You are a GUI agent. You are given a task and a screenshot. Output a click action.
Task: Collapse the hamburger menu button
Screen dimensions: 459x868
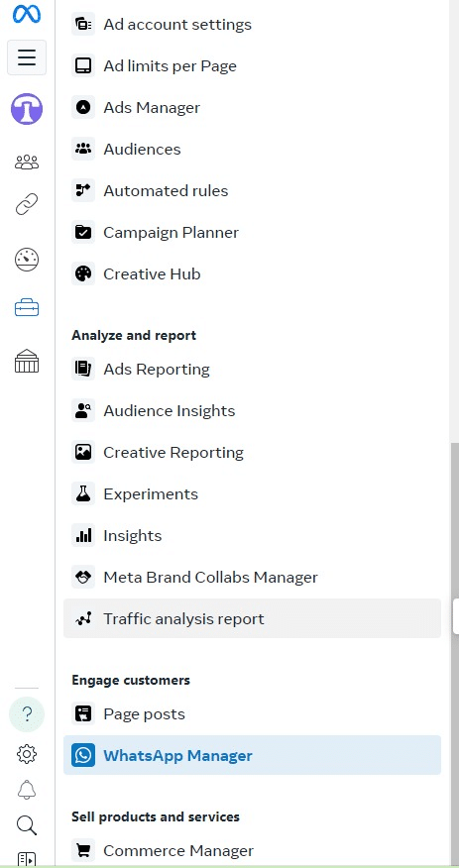coord(27,57)
